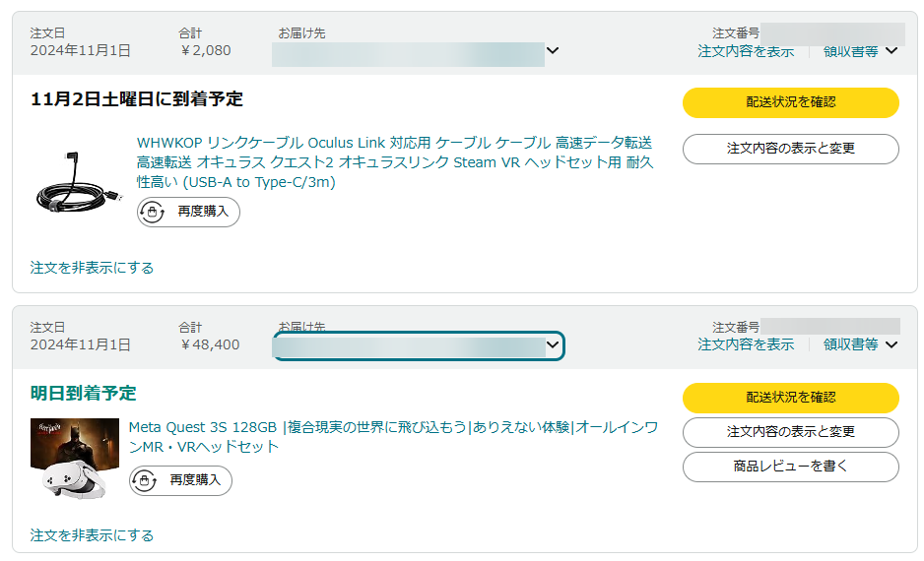The image size is (924, 561).
Task: Open the 領収書等 dropdown for the ¥2,080 order
Action: [x=860, y=51]
